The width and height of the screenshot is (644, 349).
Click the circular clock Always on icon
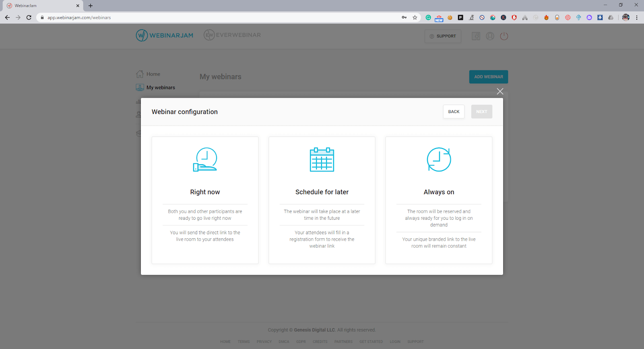point(439,159)
